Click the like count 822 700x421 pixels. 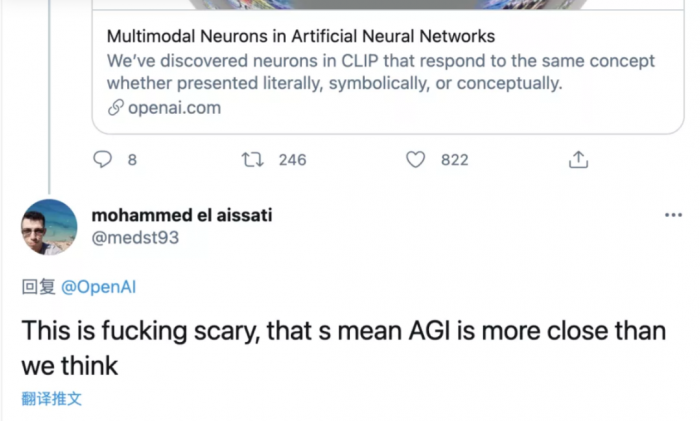[454, 159]
